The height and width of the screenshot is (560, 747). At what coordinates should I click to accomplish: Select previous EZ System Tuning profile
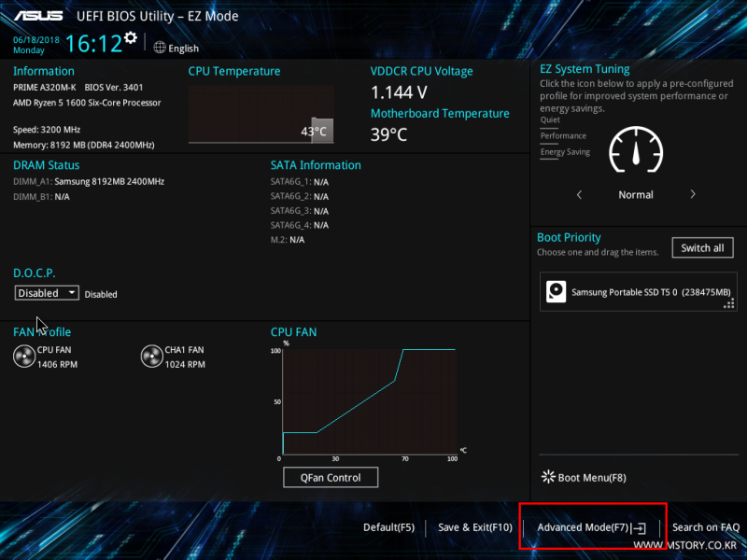579,195
